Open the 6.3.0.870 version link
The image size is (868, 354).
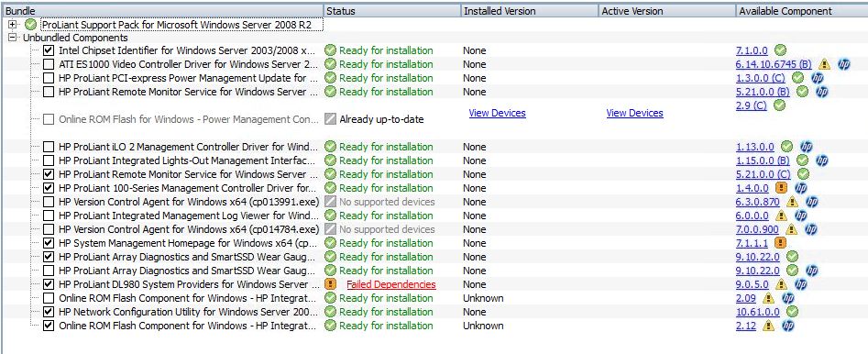tap(758, 202)
